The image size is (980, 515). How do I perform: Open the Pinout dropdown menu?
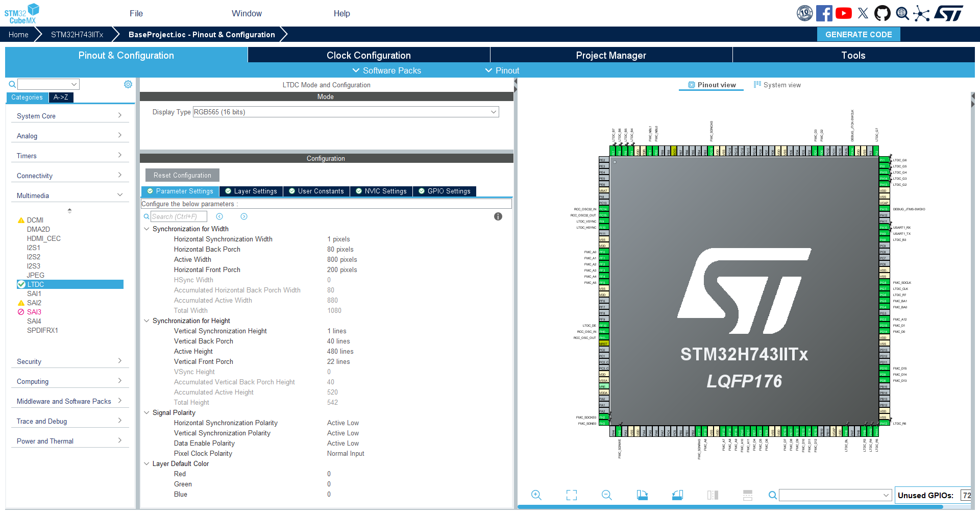tap(502, 70)
